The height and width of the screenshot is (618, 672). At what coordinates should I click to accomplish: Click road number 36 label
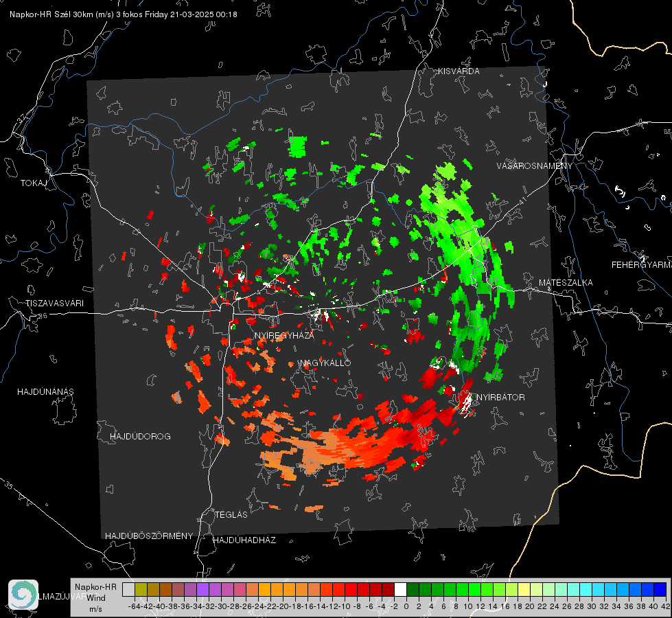tap(43, 316)
